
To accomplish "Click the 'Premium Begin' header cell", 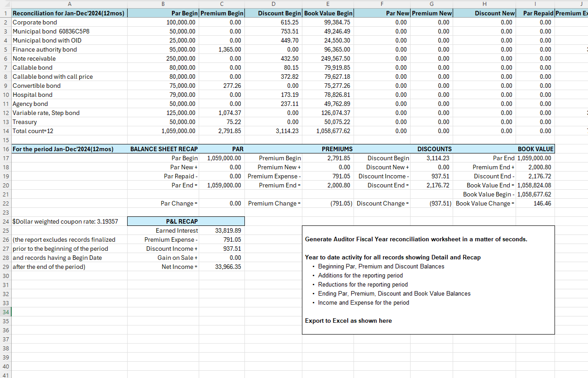I will (x=222, y=13).
